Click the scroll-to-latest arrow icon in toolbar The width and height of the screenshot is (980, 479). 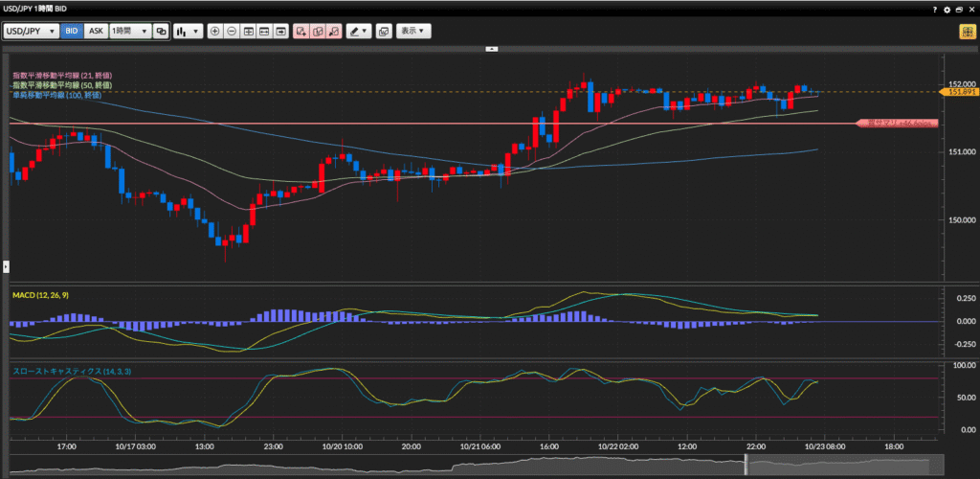coord(281,31)
